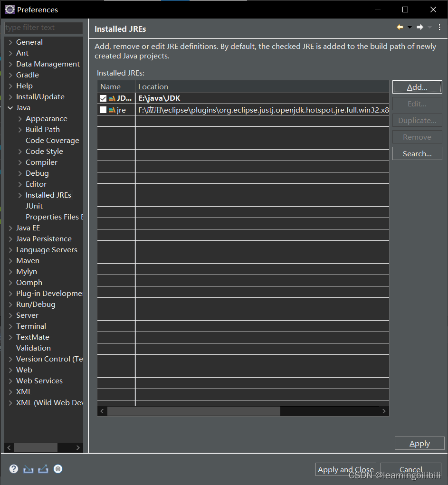Open the forward history dropdown arrow
Screen dimensions: 448x485
(429, 27)
